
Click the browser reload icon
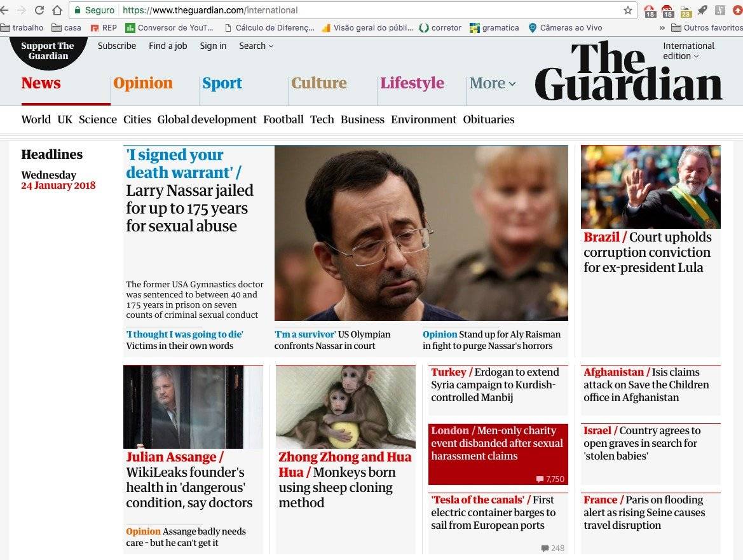coord(39,10)
